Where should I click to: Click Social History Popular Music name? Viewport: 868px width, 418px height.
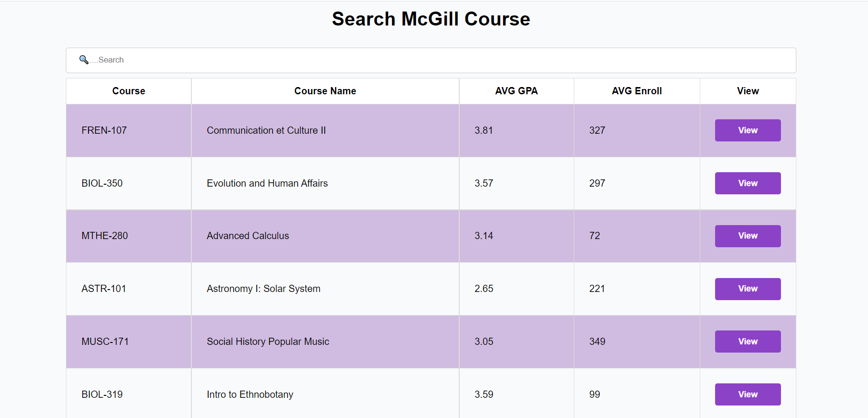coord(268,342)
